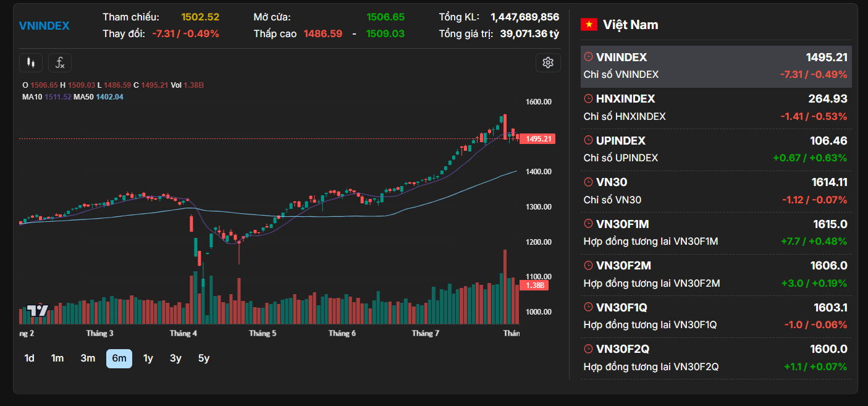Click the Vietnam flag icon
This screenshot has width=868, height=406.
pyautogui.click(x=589, y=25)
